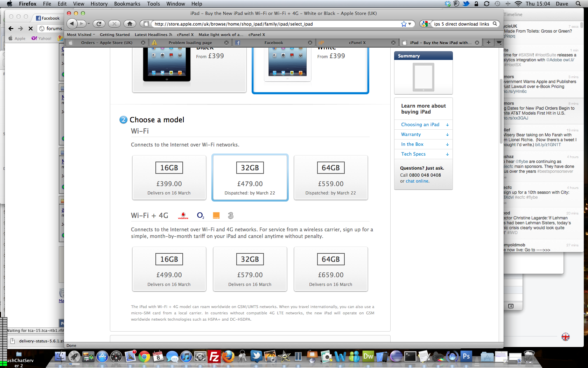Open Terminal from the dock
The width and height of the screenshot is (588, 368).
pos(410,357)
